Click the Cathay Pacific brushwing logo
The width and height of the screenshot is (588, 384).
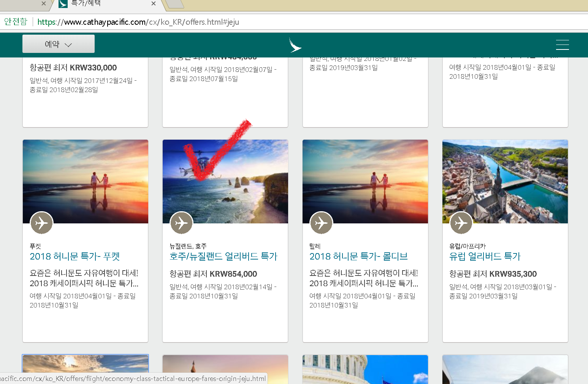[295, 45]
